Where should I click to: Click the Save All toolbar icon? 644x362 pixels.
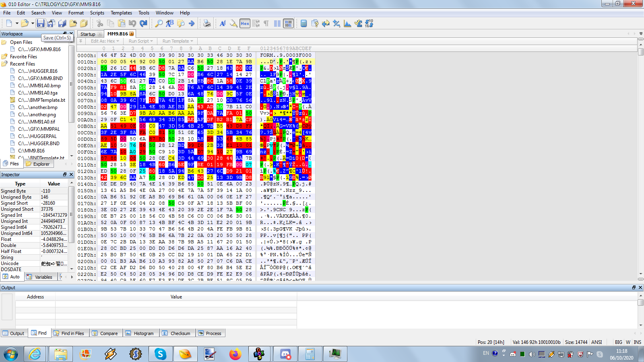[x=62, y=23]
